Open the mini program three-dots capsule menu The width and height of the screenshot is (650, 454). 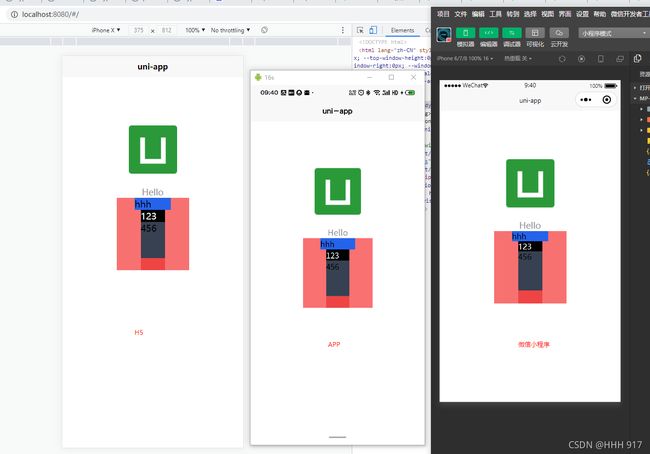pos(586,100)
